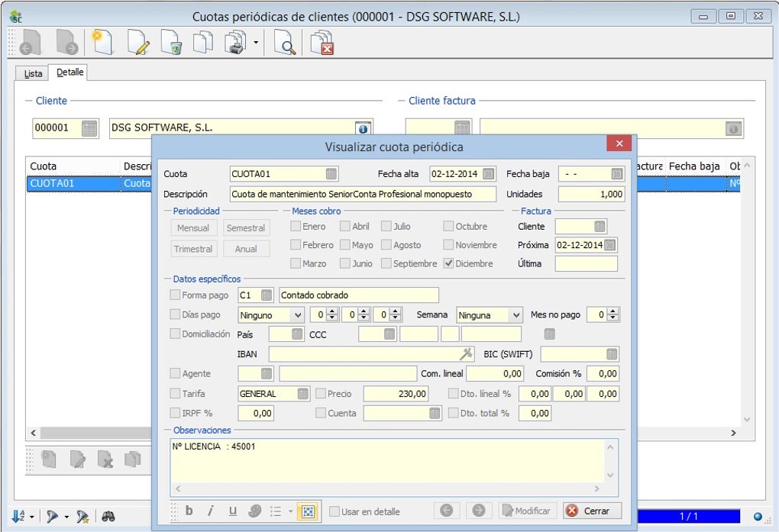The height and width of the screenshot is (532, 779).
Task: Expand the Días pago Ninguno dropdown
Action: click(297, 315)
